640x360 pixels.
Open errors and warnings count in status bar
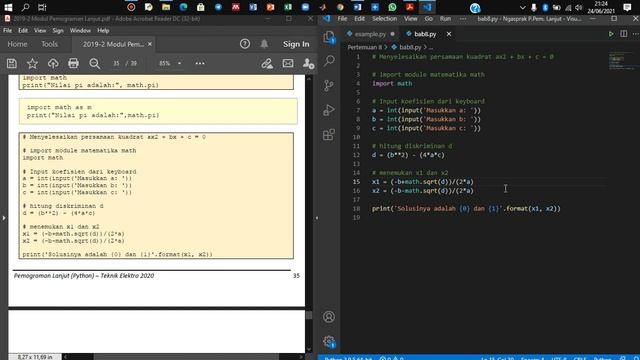coord(392,358)
